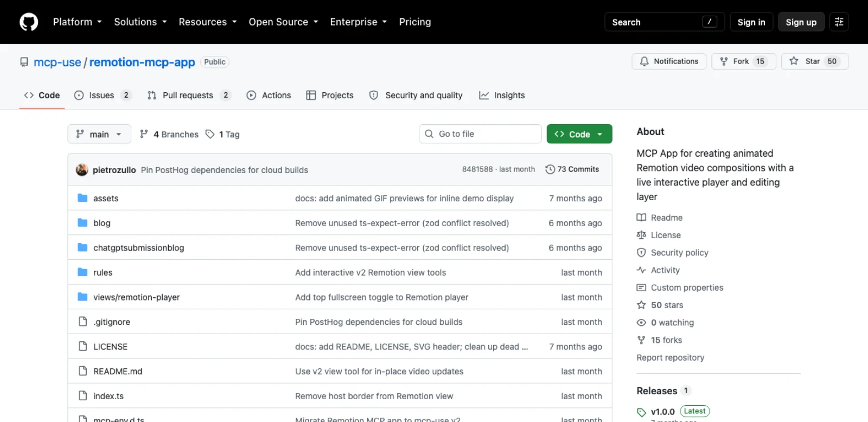The image size is (868, 422).
Task: Star the repository with Star button
Action: (814, 61)
